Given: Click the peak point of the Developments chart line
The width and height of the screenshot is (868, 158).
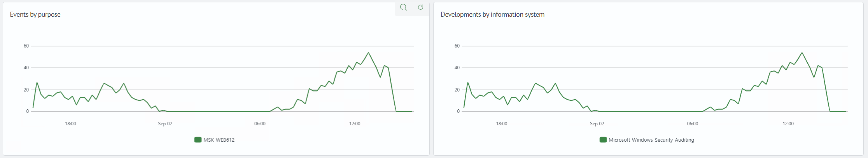Looking at the screenshot, I should 802,53.
